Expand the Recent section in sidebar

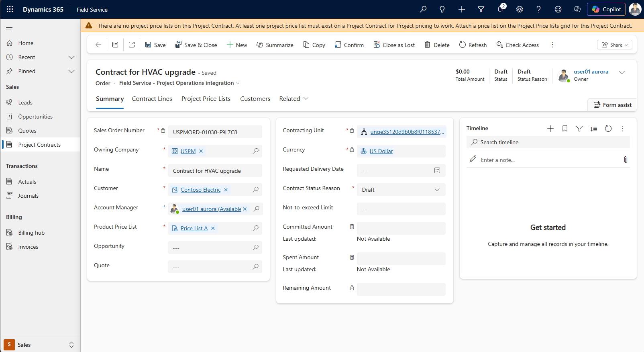(x=71, y=57)
